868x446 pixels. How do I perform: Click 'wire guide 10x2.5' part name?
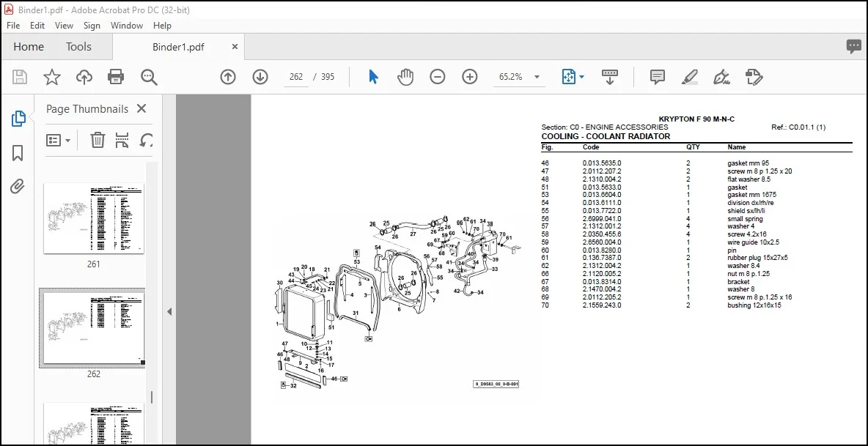753,242
